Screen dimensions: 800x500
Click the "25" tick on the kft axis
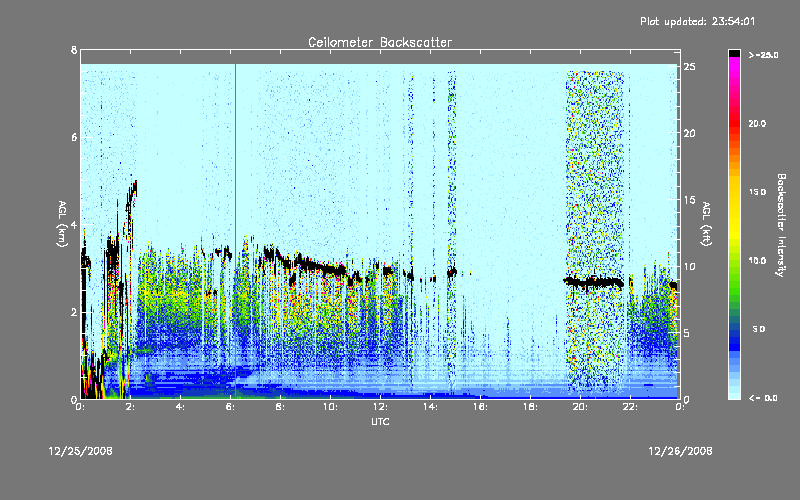689,67
